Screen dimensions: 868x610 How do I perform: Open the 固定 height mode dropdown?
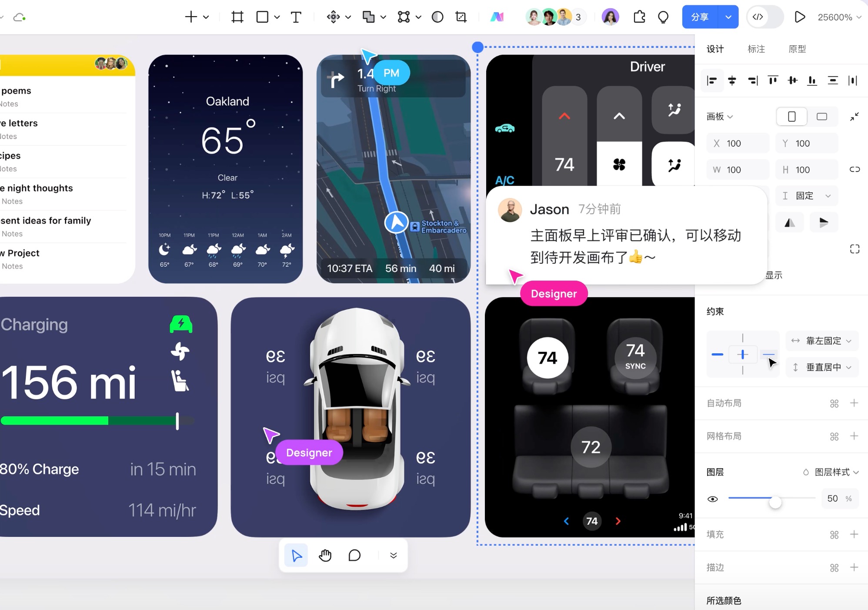(807, 196)
